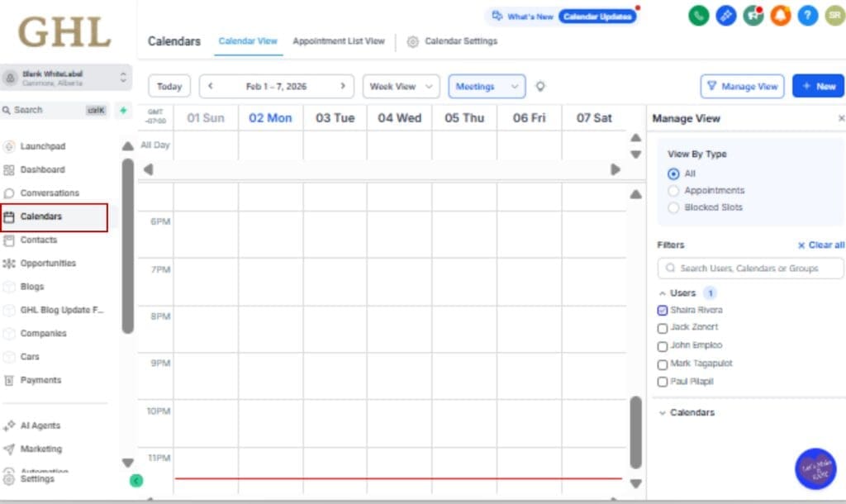Click the location pin icon beside Meetings
This screenshot has height=504, width=846.
[541, 86]
